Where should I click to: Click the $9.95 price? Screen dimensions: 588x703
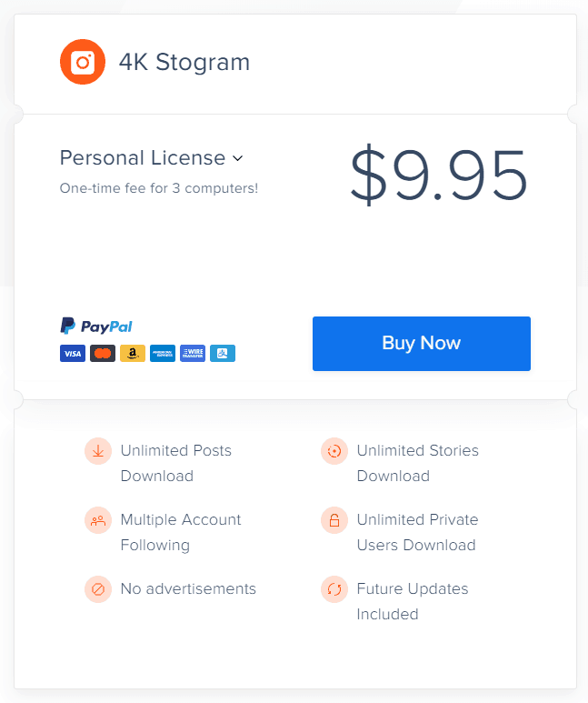point(439,175)
